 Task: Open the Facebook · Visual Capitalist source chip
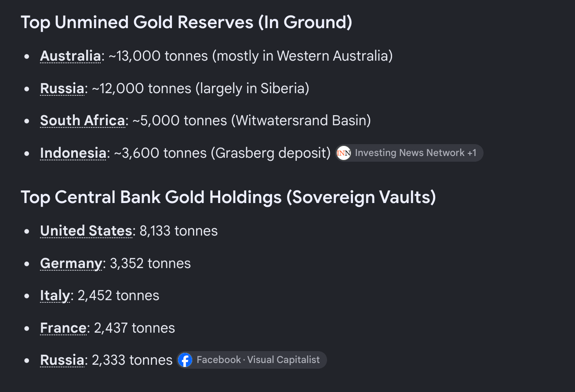252,360
